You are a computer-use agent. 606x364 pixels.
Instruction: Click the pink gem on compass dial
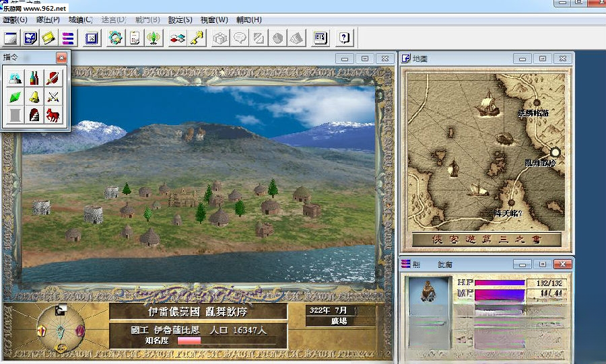[x=80, y=331]
